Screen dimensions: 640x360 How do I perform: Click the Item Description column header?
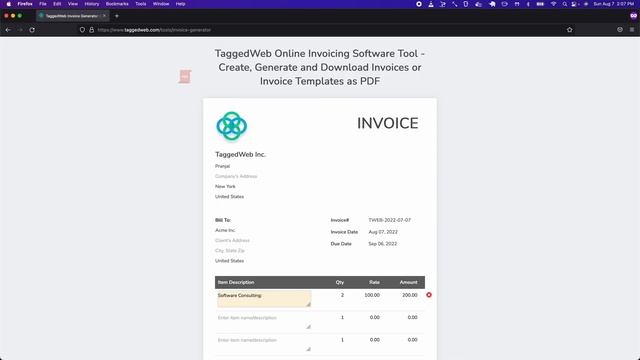point(236,282)
